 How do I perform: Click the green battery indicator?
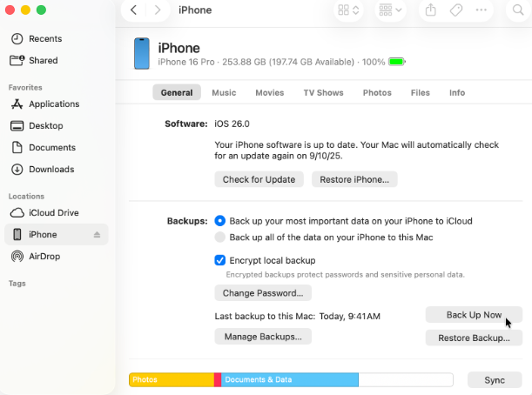point(397,62)
